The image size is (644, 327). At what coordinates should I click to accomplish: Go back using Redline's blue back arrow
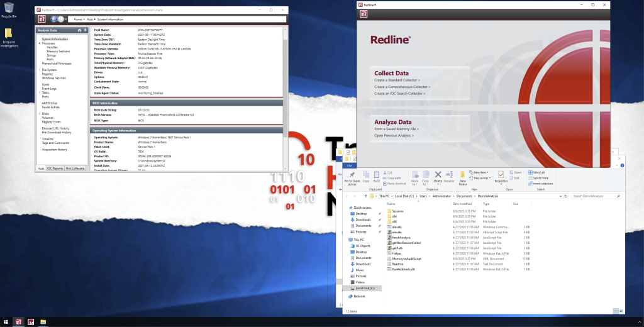click(x=53, y=19)
